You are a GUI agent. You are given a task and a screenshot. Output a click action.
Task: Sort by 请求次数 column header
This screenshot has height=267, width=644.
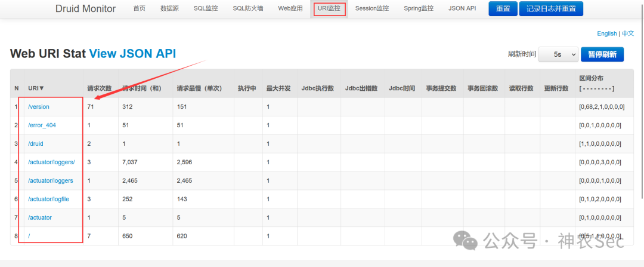tap(100, 88)
